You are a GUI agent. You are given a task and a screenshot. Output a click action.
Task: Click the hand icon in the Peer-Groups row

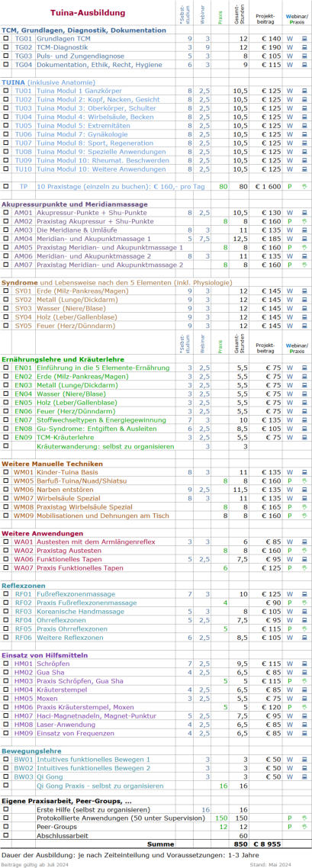click(x=304, y=827)
